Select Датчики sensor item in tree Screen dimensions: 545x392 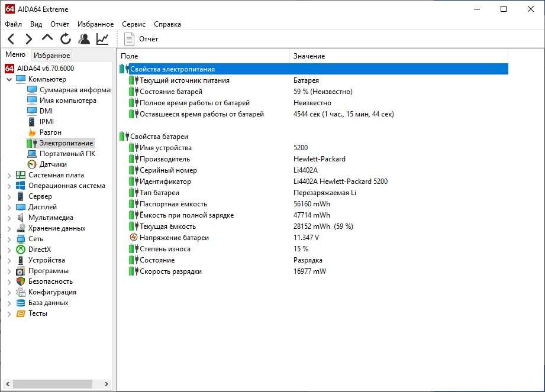pyautogui.click(x=53, y=164)
